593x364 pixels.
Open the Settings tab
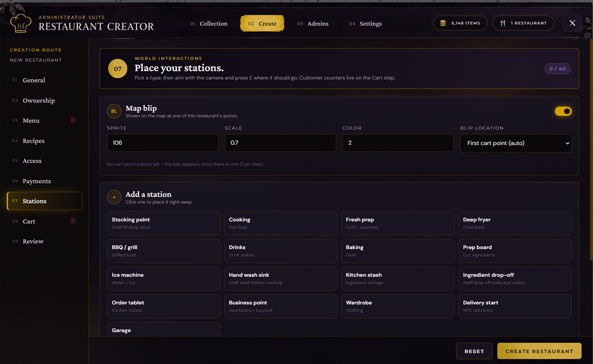[365, 23]
